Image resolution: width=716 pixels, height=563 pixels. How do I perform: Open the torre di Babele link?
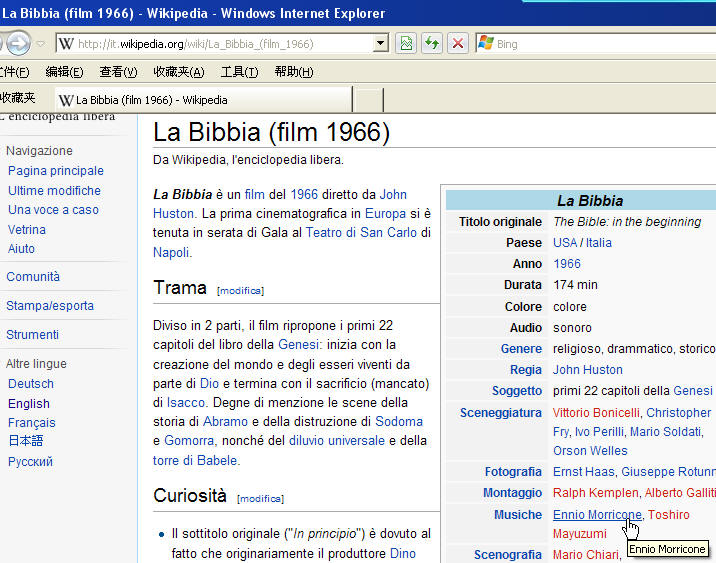click(195, 460)
